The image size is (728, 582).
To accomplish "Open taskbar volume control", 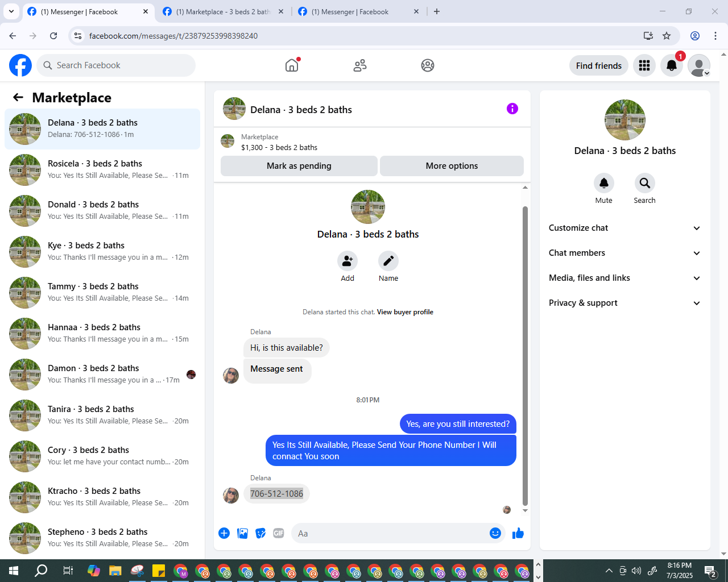I will tap(636, 571).
